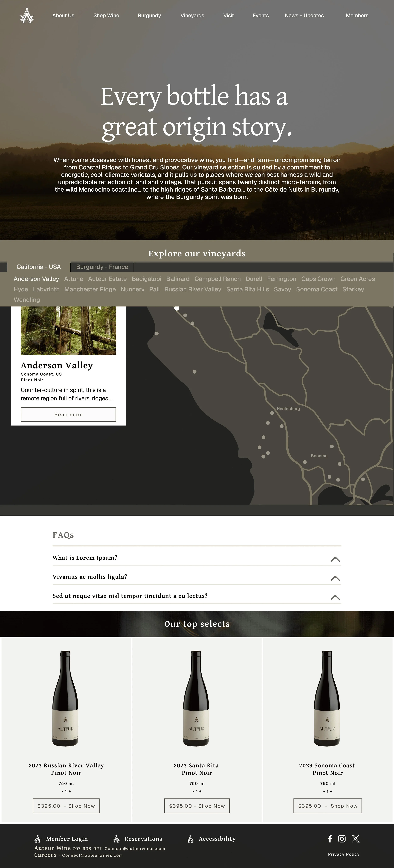Select the Ferrington vineyard
Viewport: 394px width, 868px height.
pyautogui.click(x=282, y=279)
